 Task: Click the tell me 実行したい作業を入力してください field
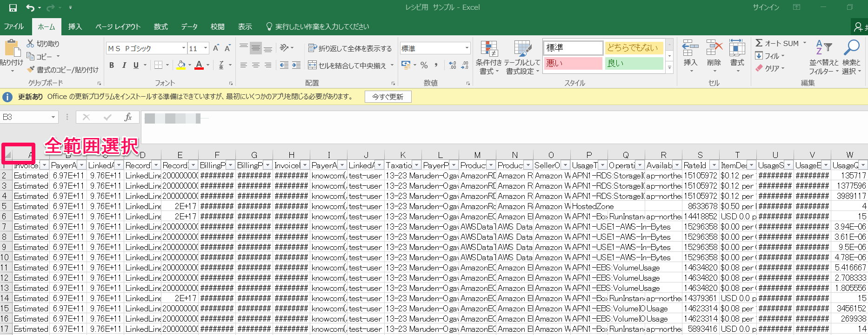[322, 26]
